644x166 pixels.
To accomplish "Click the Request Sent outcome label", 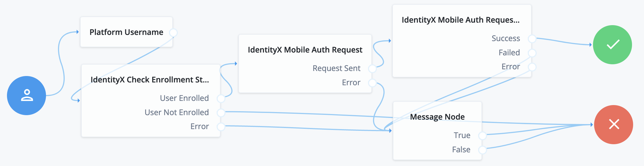I will pos(336,68).
